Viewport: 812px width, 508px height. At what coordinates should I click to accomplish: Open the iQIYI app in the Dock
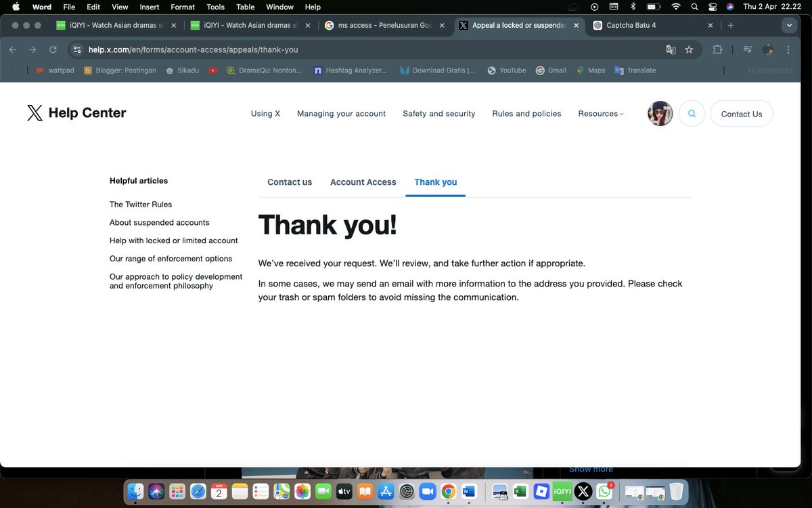[x=562, y=491]
